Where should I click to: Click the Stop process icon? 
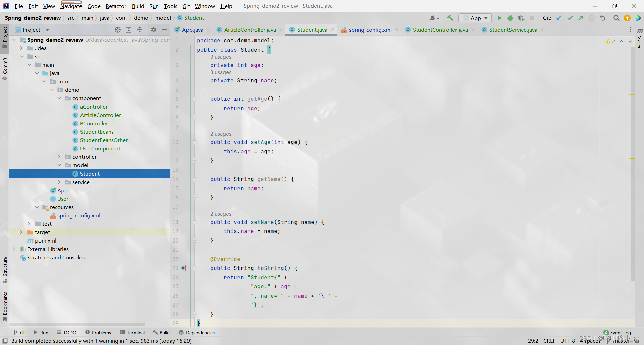pyautogui.click(x=532, y=18)
